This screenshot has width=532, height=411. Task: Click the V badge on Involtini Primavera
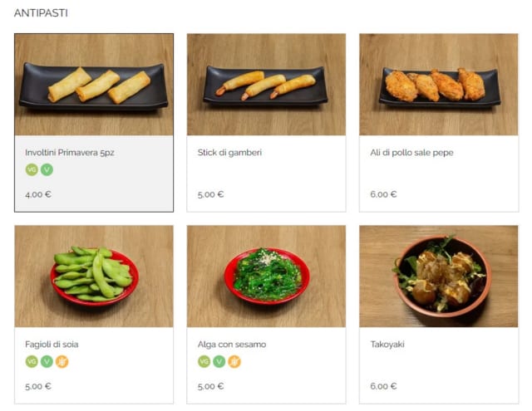[47, 169]
